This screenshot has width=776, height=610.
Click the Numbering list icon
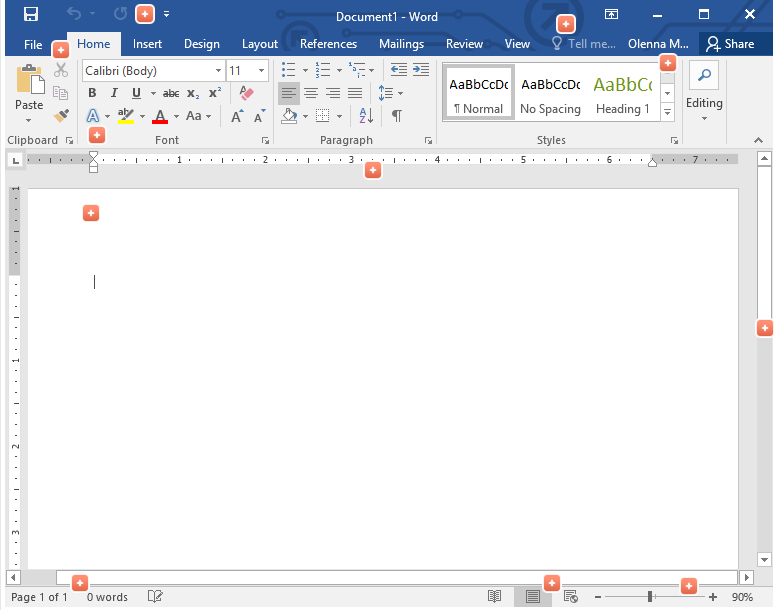pos(323,70)
